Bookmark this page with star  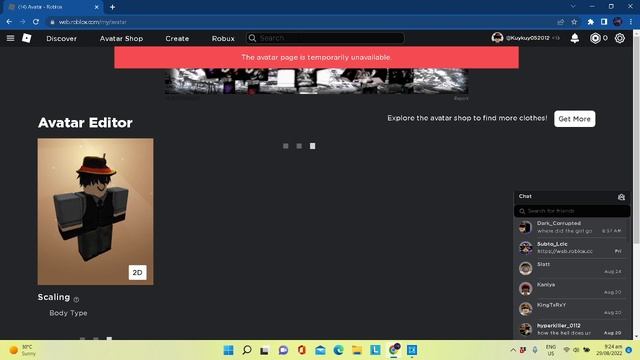click(x=574, y=22)
